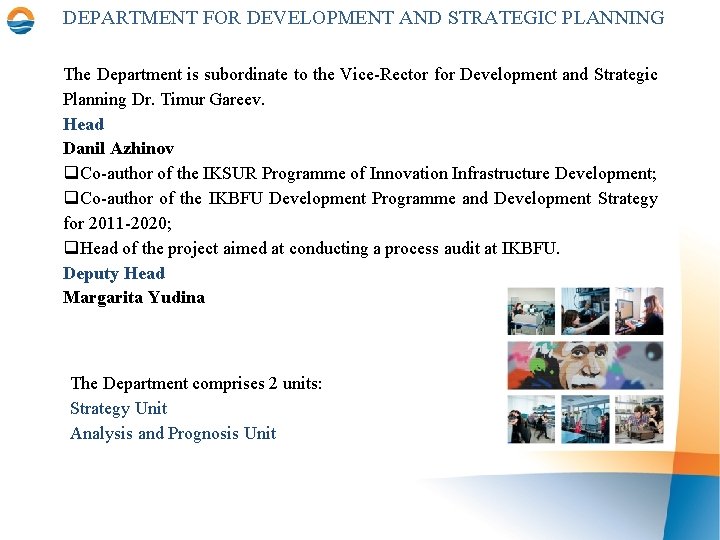Click the checkbox bullet before 'Co-author of the IKBFU Development'
720x540 pixels.
[x=71, y=198]
